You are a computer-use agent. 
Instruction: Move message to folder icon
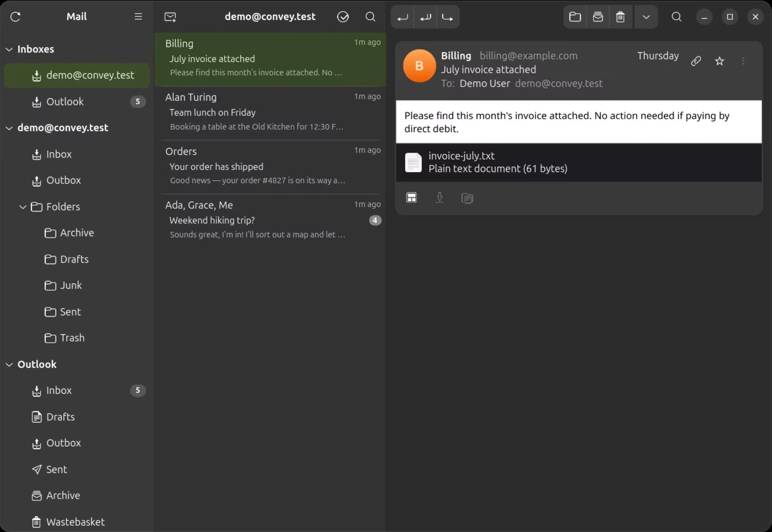pyautogui.click(x=575, y=17)
